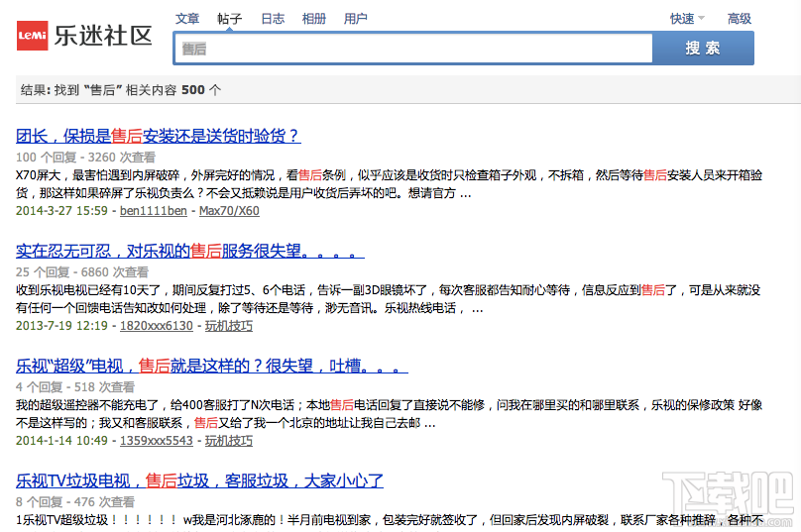This screenshot has height=532, width=801.
Task: Click the text 4 个回复 - 518 次查看
Action: click(75, 387)
